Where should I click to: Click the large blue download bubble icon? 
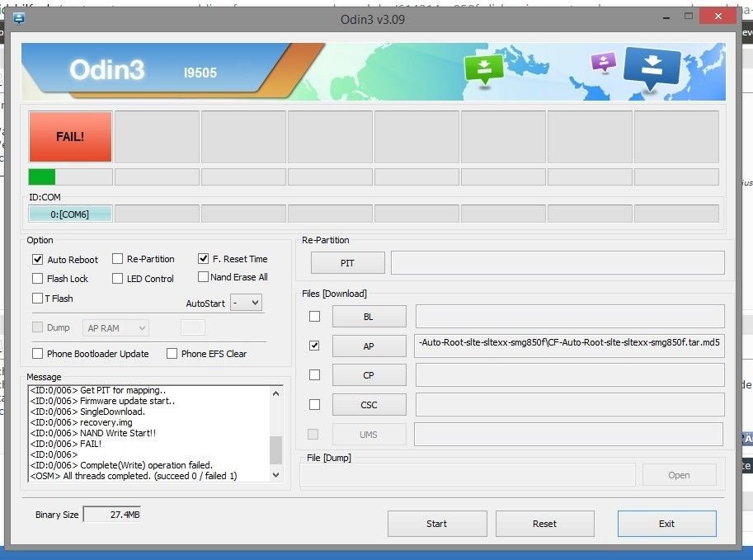652,68
